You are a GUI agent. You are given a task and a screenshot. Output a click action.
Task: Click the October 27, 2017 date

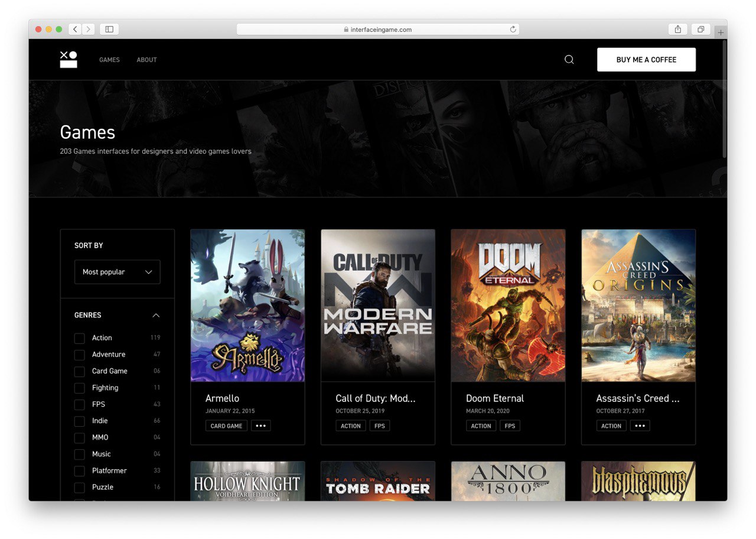(621, 411)
